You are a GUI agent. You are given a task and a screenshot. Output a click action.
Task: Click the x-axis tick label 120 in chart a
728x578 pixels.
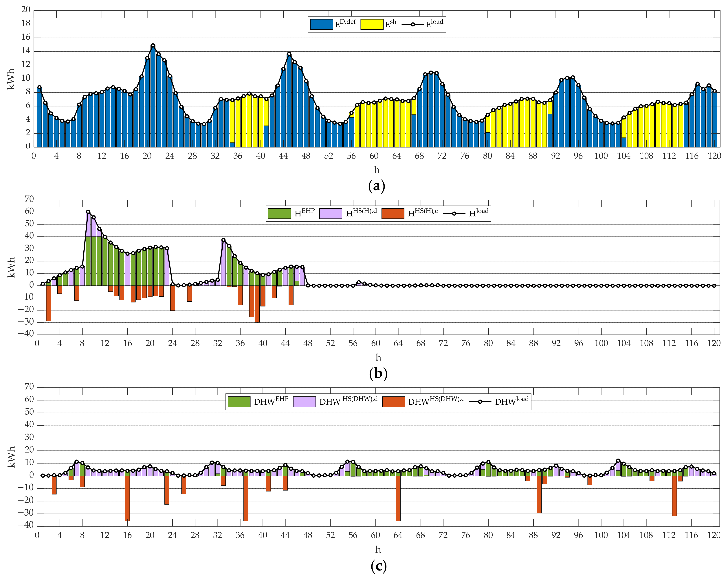714,156
